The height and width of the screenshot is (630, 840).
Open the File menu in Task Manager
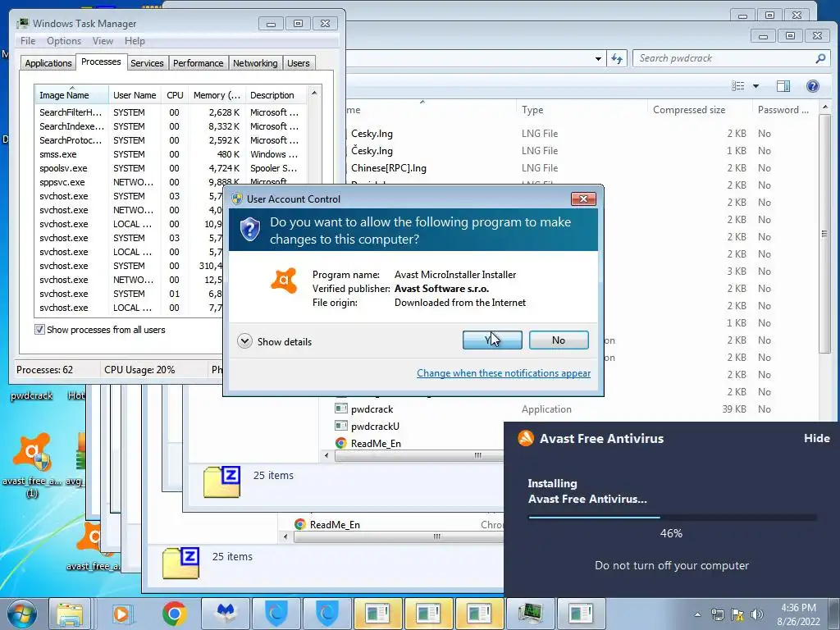tap(28, 41)
